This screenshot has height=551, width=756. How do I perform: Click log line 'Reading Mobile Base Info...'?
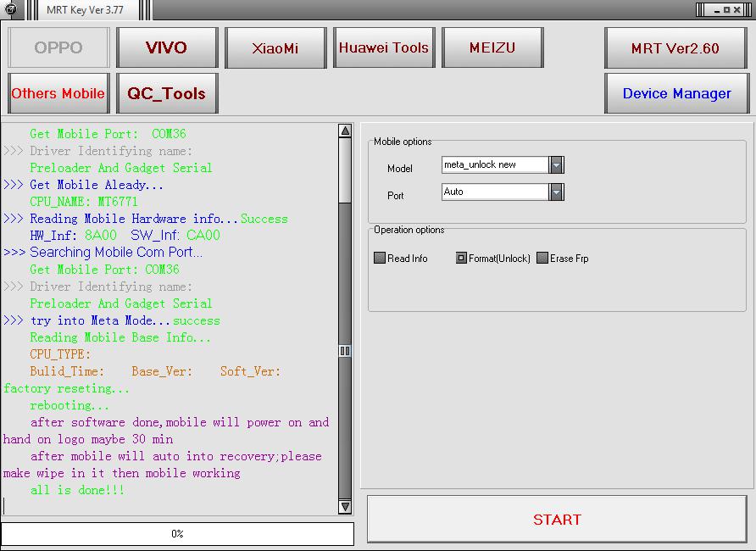tap(120, 337)
